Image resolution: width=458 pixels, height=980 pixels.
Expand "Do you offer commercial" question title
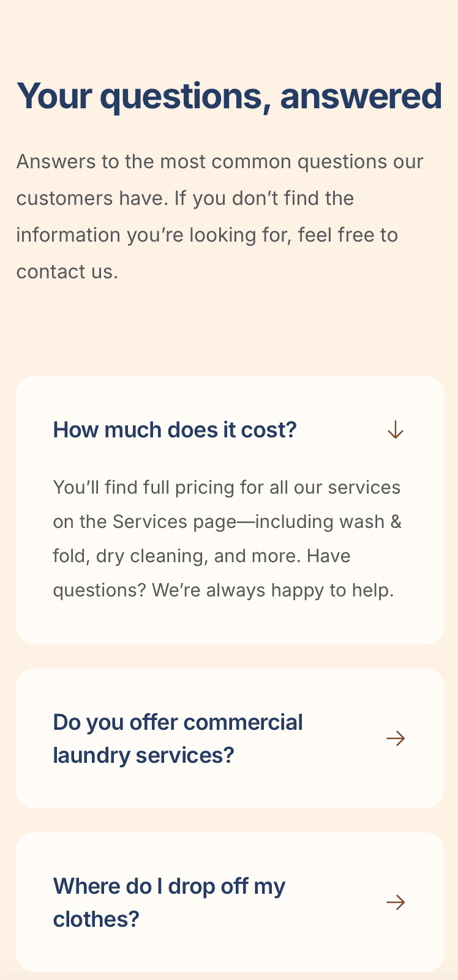(x=178, y=722)
